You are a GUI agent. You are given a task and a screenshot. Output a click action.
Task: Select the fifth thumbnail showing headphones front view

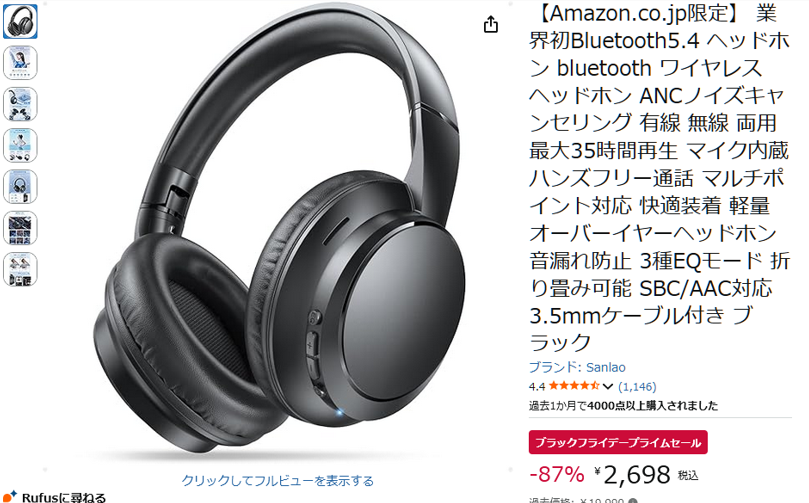click(20, 187)
